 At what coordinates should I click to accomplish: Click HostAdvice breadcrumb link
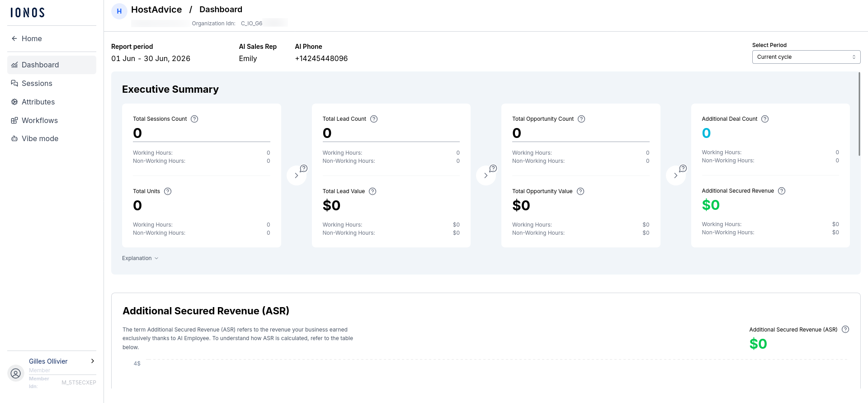click(x=156, y=9)
